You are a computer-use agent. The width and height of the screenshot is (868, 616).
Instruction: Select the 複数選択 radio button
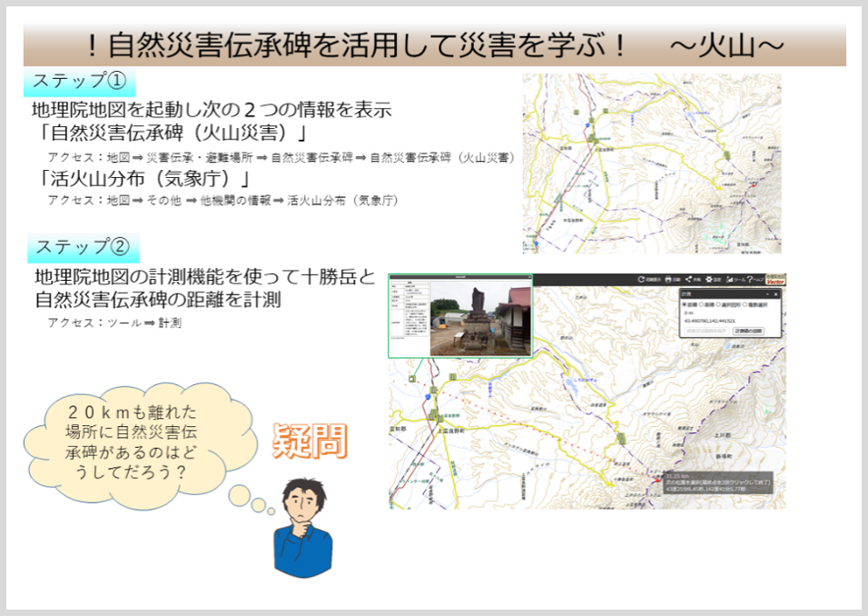pos(745,304)
